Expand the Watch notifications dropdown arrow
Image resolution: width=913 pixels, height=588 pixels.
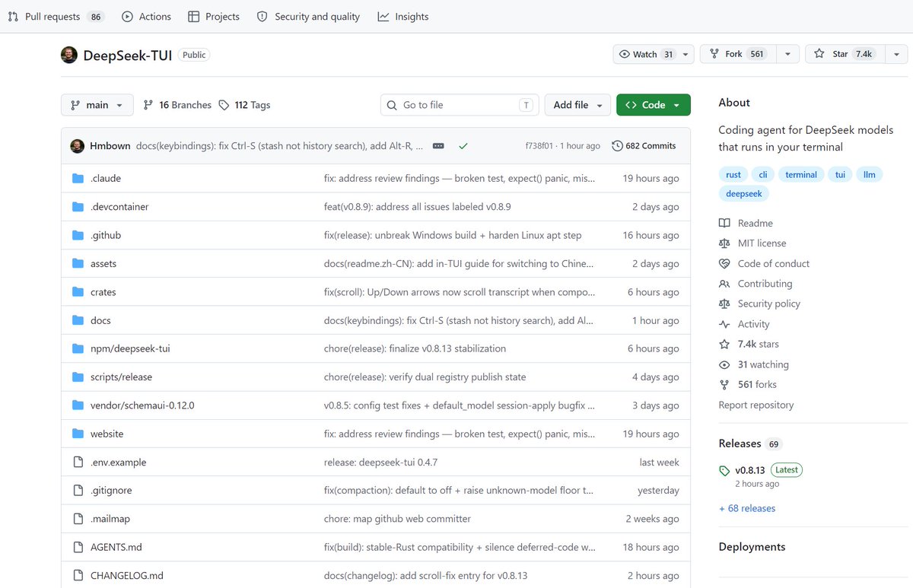[x=686, y=54]
